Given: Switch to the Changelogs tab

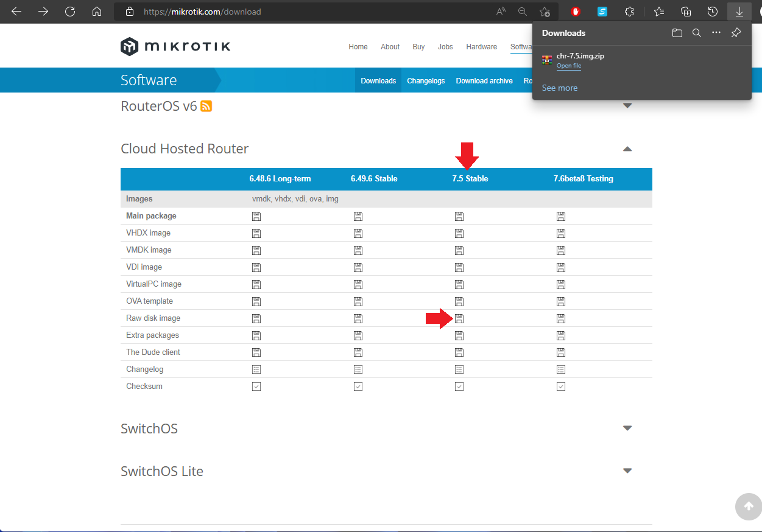Looking at the screenshot, I should click(426, 81).
